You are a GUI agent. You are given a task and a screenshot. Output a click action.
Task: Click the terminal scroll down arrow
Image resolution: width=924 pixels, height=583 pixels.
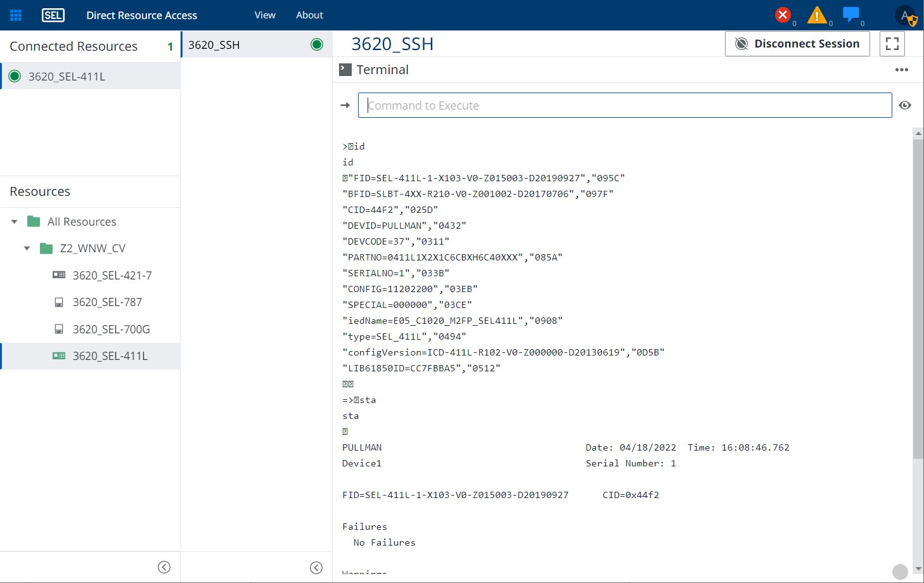(918, 568)
